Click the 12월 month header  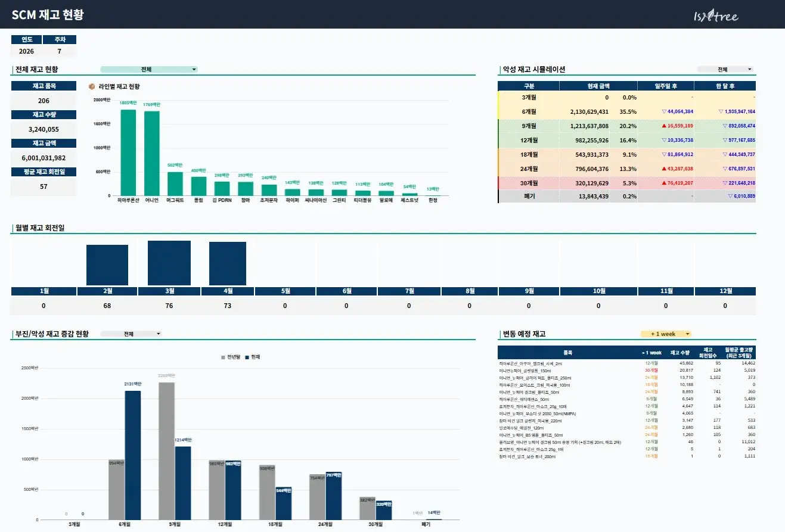coord(725,291)
